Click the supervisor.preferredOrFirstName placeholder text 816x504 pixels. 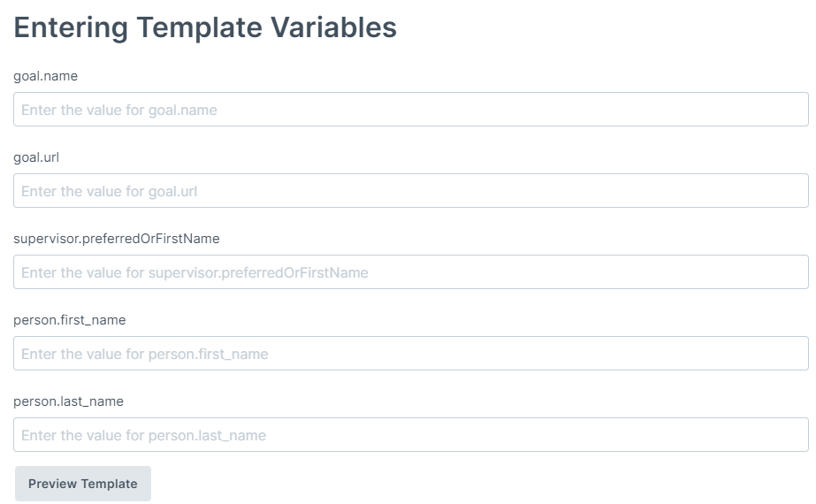[x=194, y=273]
